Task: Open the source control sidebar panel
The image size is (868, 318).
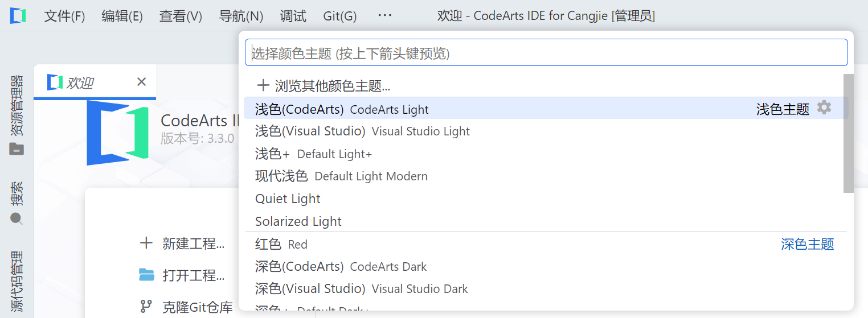Action: [x=18, y=282]
